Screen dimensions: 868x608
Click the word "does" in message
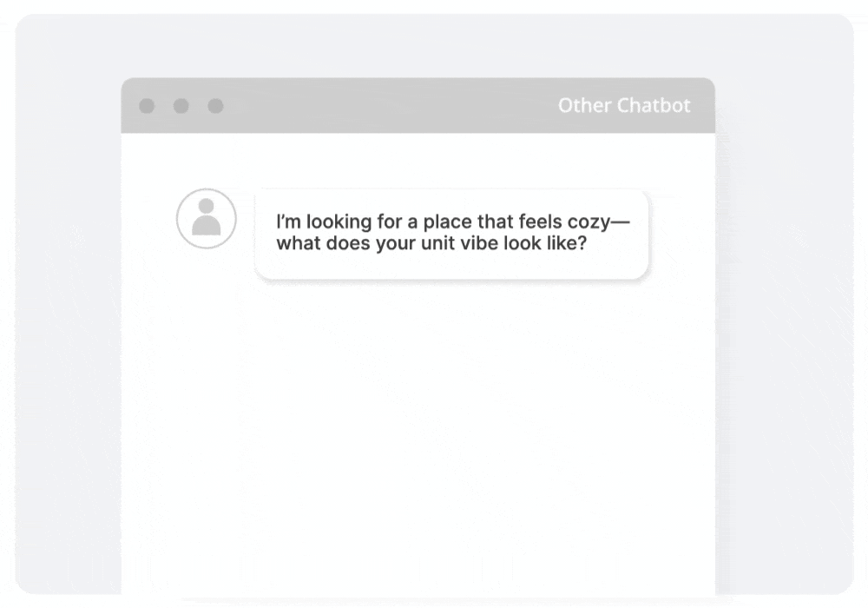[x=348, y=244]
